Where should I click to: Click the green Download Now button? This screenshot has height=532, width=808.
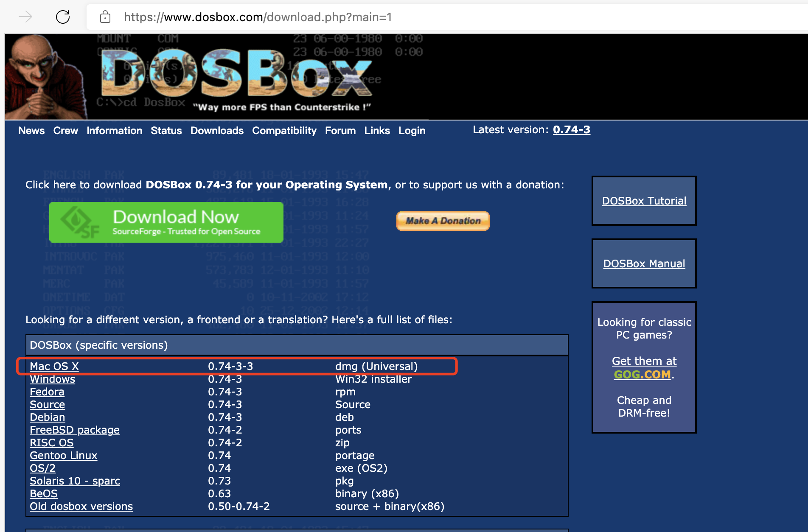[x=166, y=222]
